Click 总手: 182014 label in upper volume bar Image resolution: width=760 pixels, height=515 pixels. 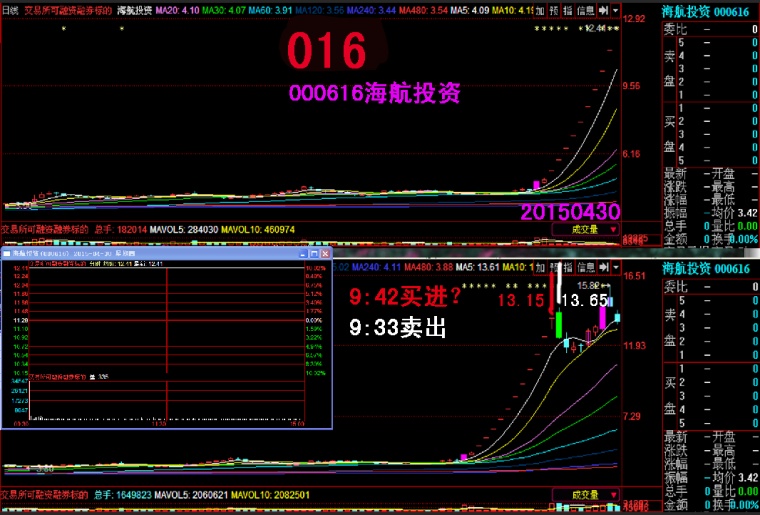(x=120, y=229)
